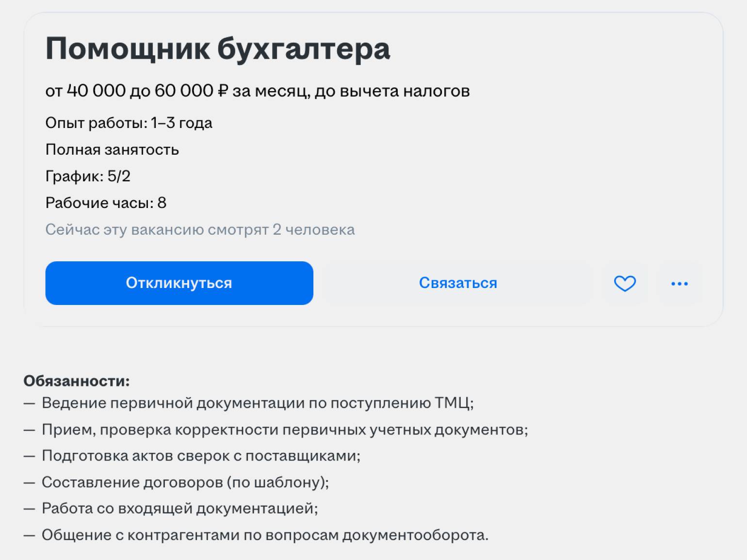Click the blue Откликнуться button
The width and height of the screenshot is (747, 560).
tap(179, 283)
